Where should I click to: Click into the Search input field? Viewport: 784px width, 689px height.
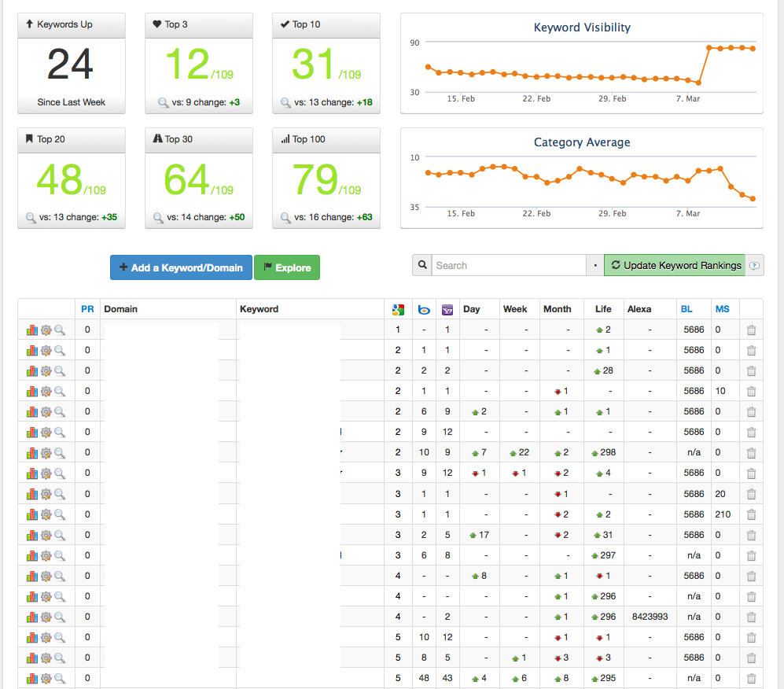509,266
